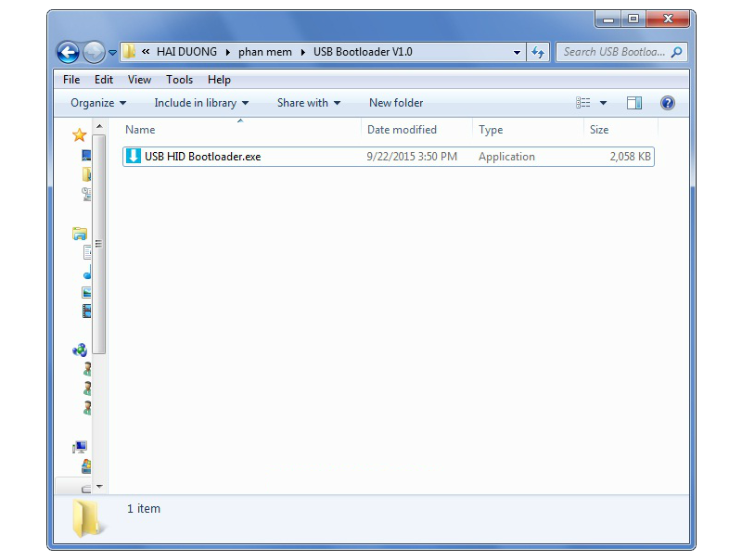Click the HAI DUONG breadcrumb
Image resolution: width=742 pixels, height=560 pixels.
[x=186, y=52]
